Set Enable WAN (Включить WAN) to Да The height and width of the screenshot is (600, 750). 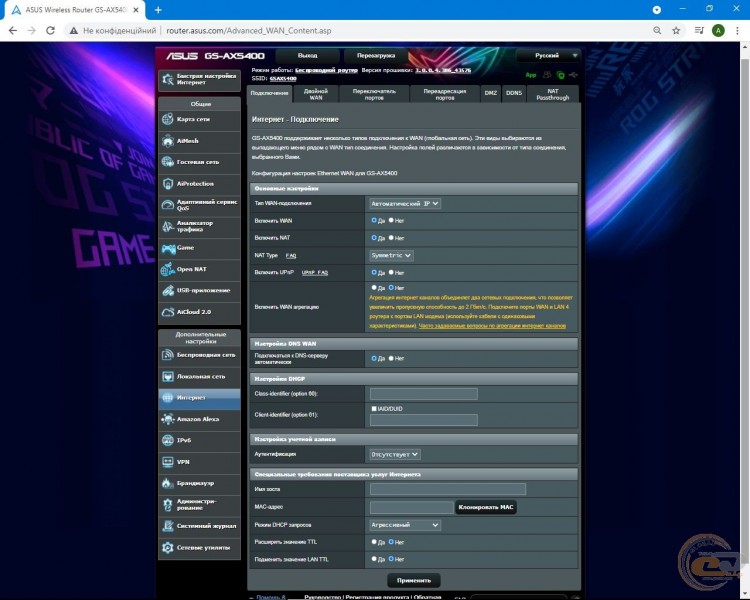(374, 221)
